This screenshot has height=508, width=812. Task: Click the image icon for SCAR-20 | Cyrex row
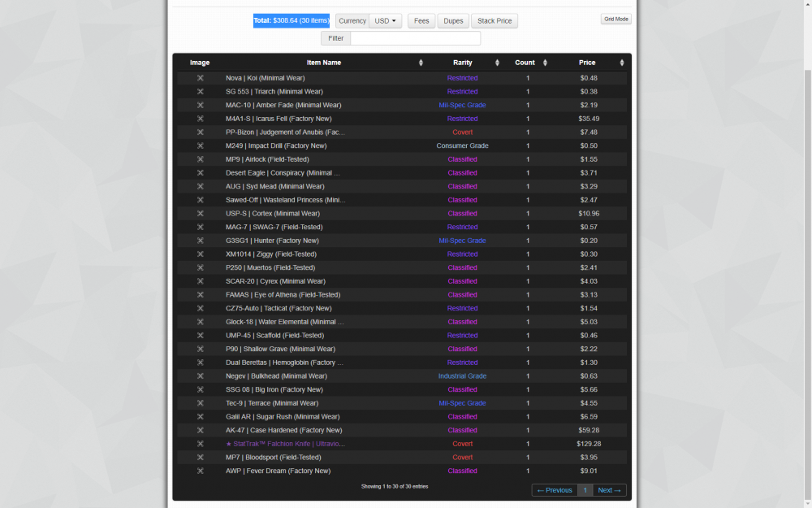[200, 281]
